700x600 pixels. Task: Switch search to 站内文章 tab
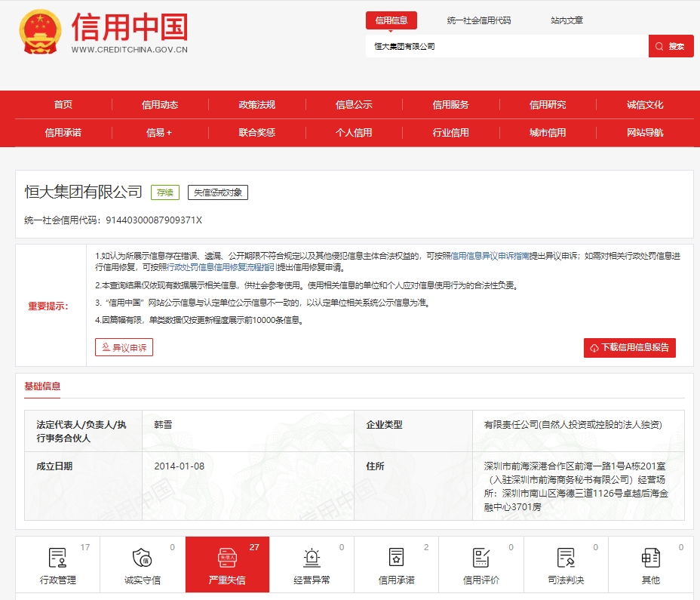point(566,20)
